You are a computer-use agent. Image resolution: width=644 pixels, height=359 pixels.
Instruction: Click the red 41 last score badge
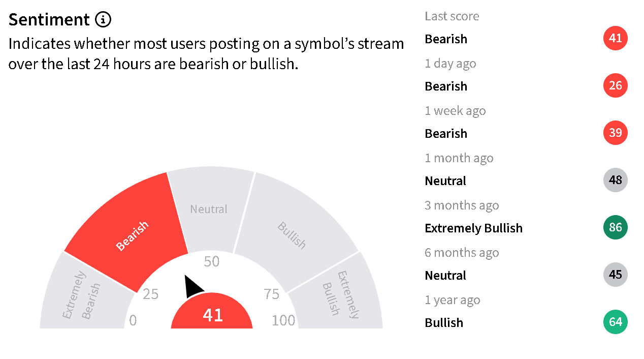tap(616, 39)
